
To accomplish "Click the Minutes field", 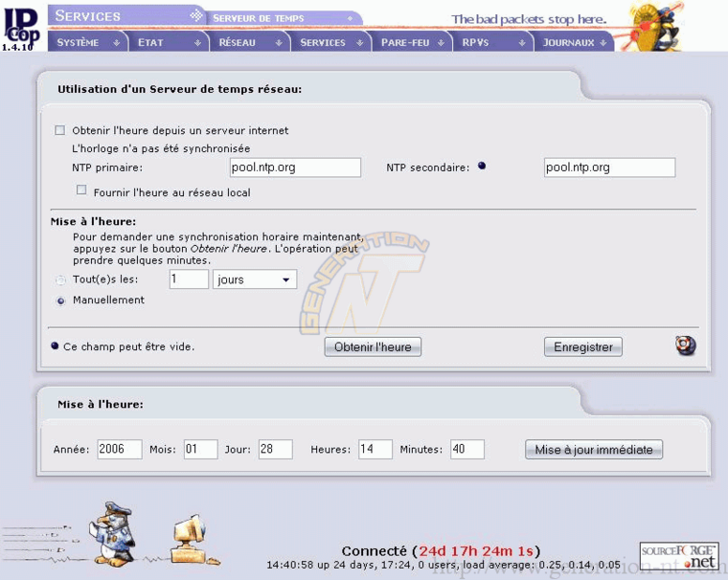I will (x=467, y=449).
